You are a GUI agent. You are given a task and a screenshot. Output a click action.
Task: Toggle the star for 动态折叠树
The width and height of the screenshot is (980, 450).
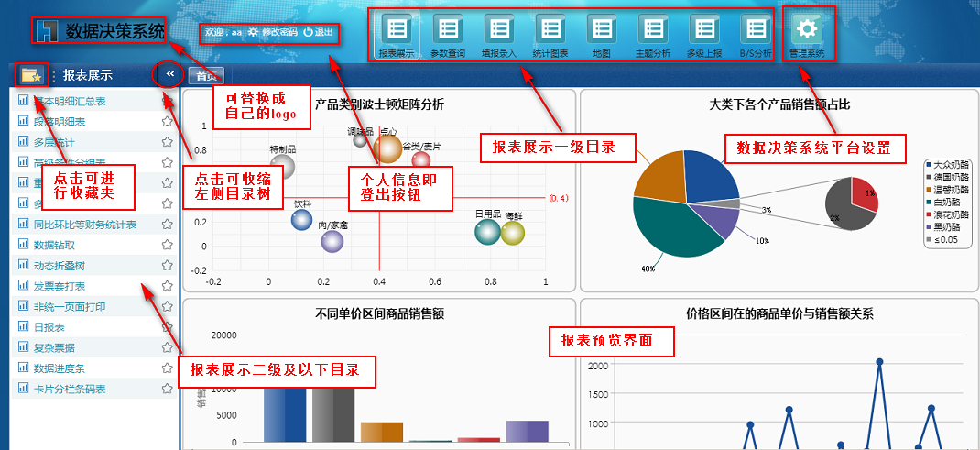click(167, 265)
